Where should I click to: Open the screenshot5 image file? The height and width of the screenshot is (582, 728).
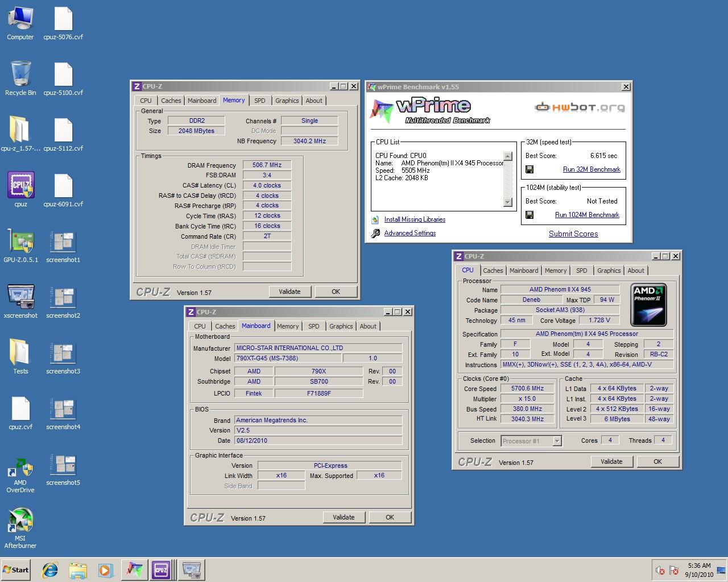click(63, 468)
